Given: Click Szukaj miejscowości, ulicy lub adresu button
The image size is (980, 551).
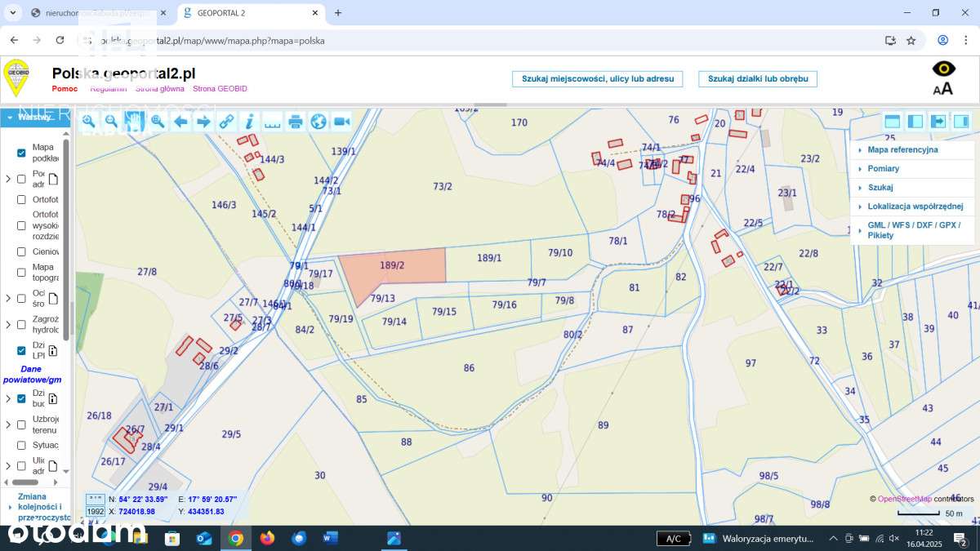Looking at the screenshot, I should (x=598, y=79).
